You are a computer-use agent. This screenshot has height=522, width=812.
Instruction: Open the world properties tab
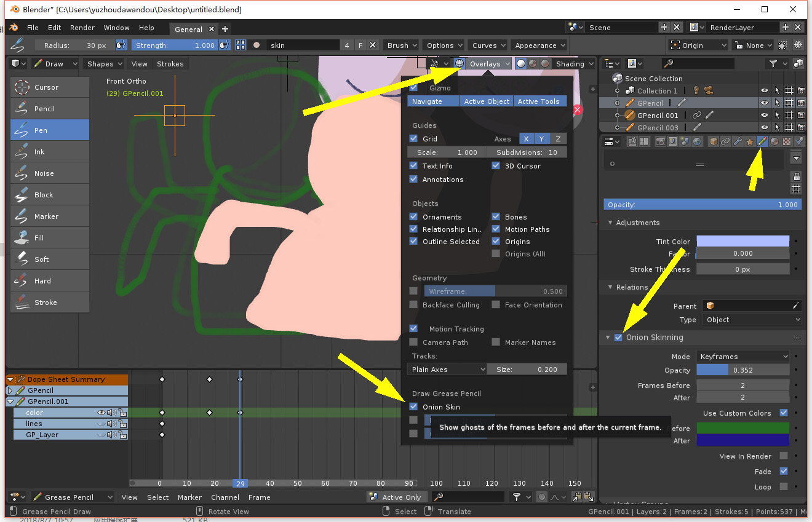pyautogui.click(x=696, y=141)
